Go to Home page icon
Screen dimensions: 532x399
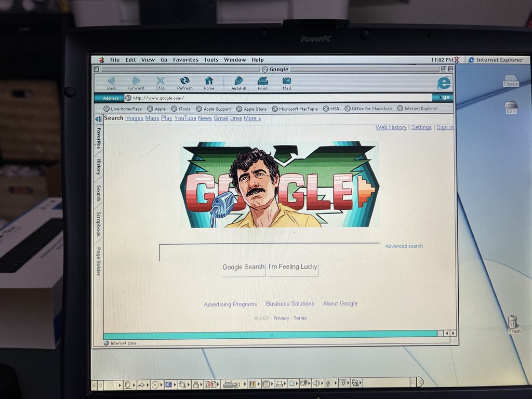coord(209,83)
